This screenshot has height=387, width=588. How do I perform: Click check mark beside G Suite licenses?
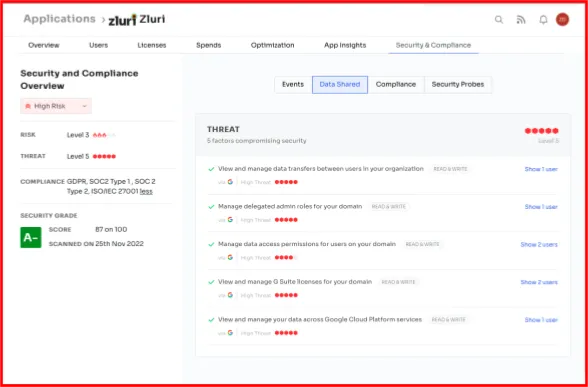point(211,282)
